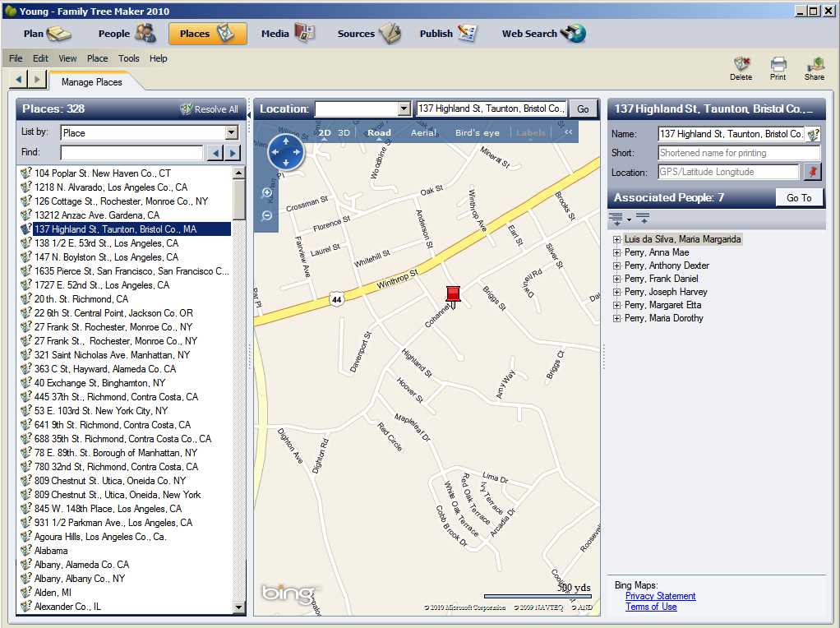Viewport: 840px width, 628px height.
Task: Open the Help menu
Action: click(x=158, y=58)
